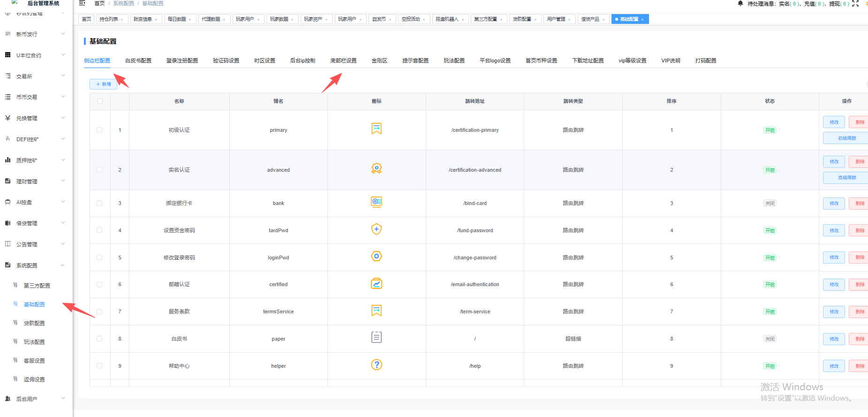Check the checkbox for row 2 实名认证
The height and width of the screenshot is (417, 868).
[x=99, y=170]
